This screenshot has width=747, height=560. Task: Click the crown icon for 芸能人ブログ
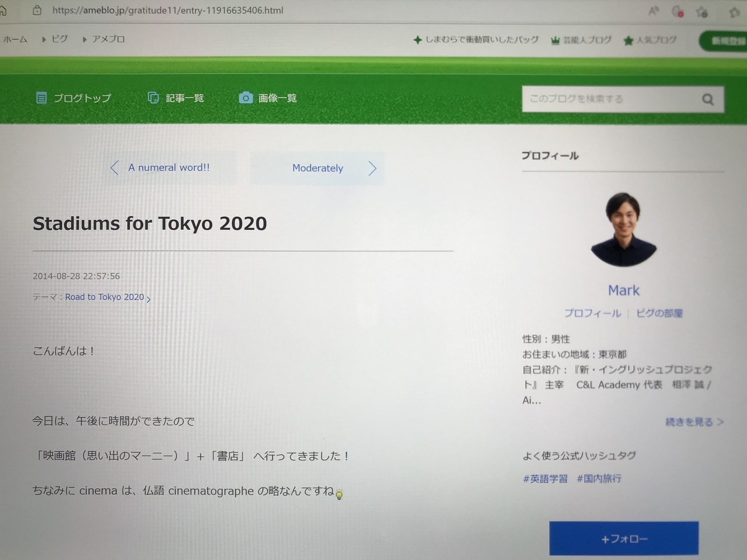coord(555,40)
